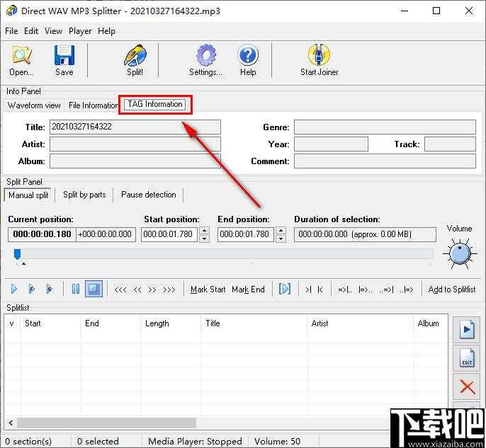The width and height of the screenshot is (486, 448).
Task: Click the Artist tag field
Action: [x=135, y=144]
